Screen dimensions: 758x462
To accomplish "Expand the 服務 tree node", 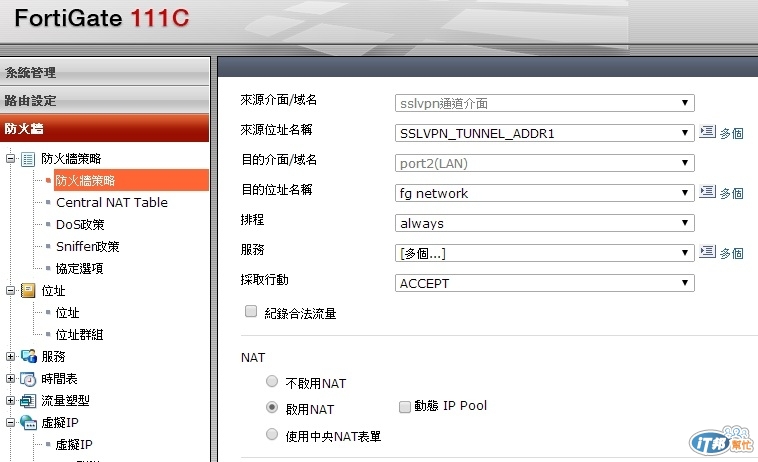I will (x=11, y=357).
